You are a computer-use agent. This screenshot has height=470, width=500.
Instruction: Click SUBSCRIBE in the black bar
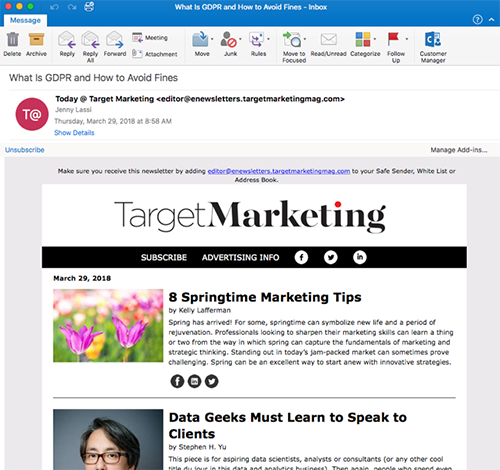[x=164, y=257]
